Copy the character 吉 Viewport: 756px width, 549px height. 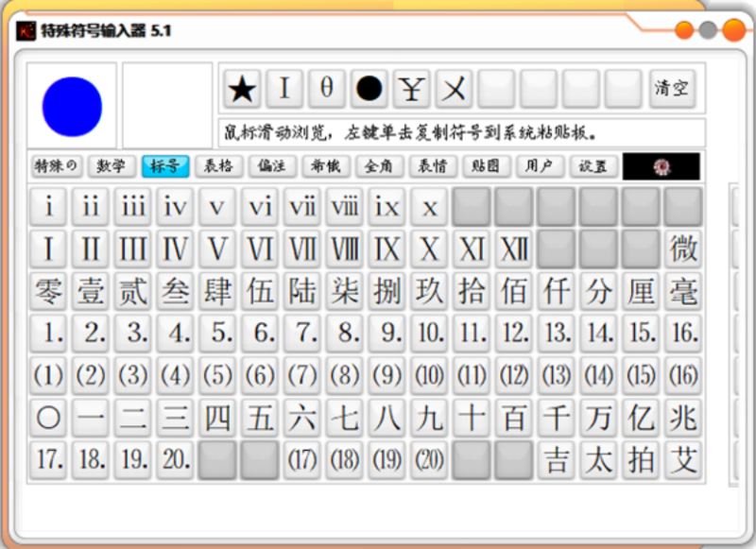[x=557, y=459]
